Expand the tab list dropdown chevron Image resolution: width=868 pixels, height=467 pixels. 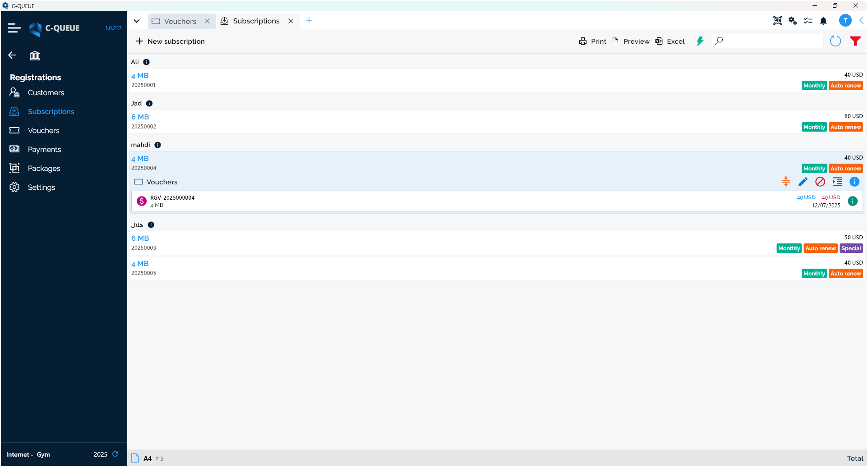pos(137,21)
